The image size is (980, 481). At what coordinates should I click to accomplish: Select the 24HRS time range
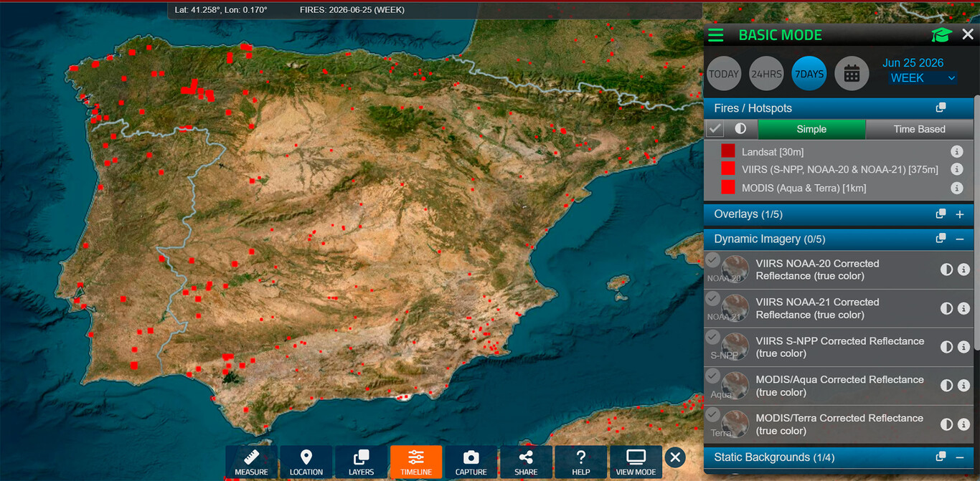point(766,74)
